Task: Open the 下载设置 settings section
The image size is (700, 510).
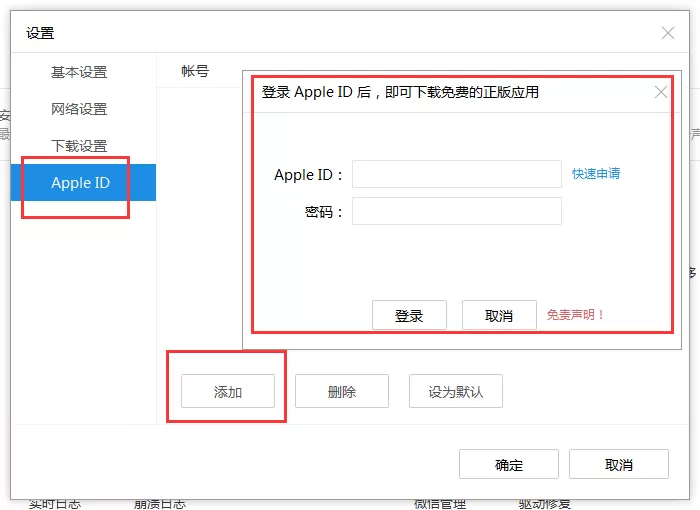Action: (79, 146)
